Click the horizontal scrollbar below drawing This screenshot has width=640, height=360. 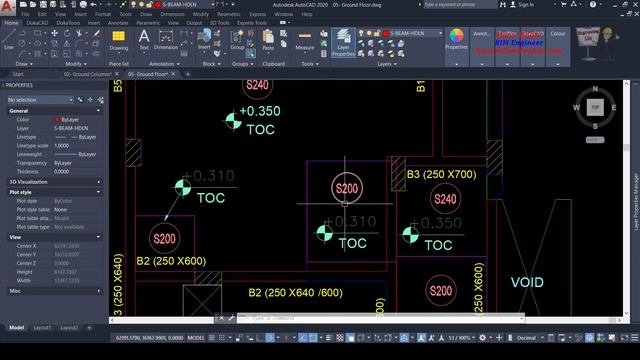point(366,320)
